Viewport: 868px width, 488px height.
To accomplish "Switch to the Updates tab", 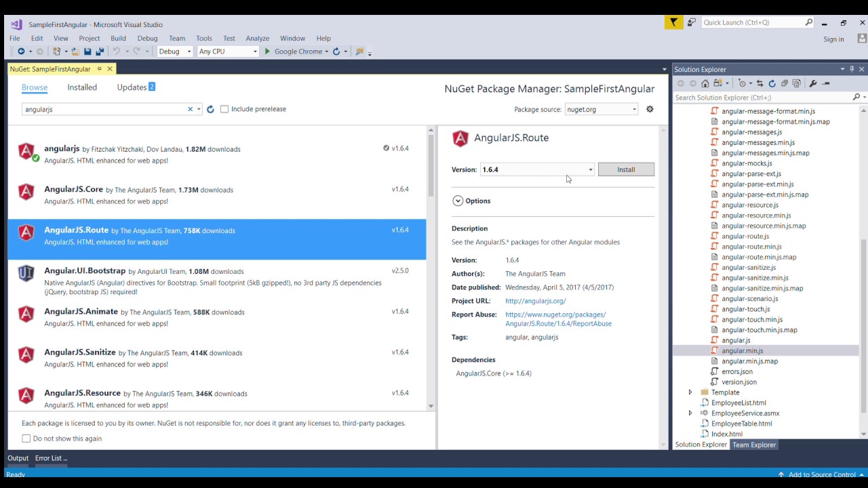I will (x=136, y=87).
